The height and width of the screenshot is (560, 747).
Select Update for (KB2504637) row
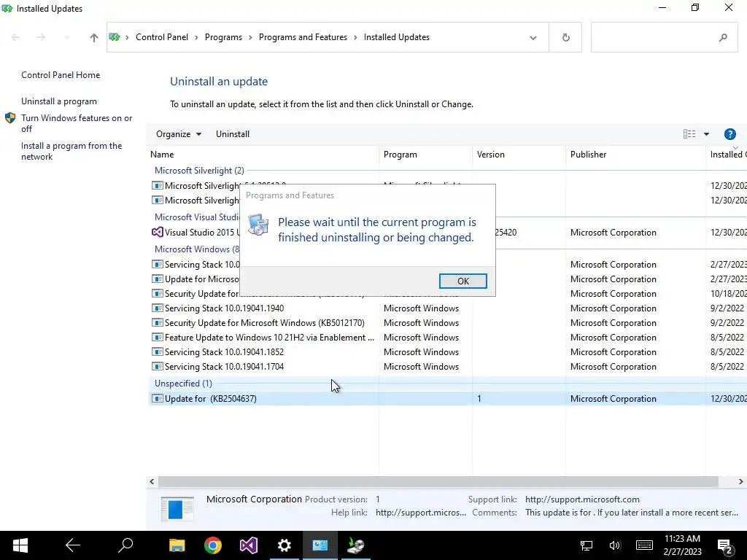coord(448,399)
